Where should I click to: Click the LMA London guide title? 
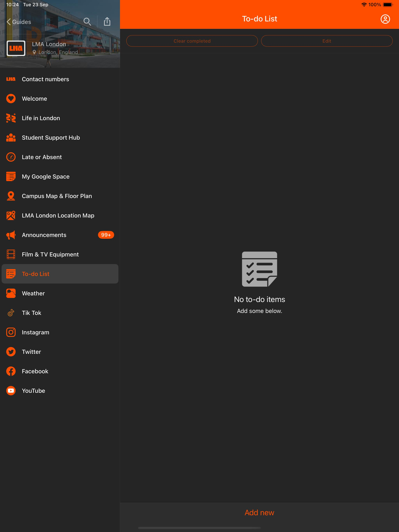(49, 44)
